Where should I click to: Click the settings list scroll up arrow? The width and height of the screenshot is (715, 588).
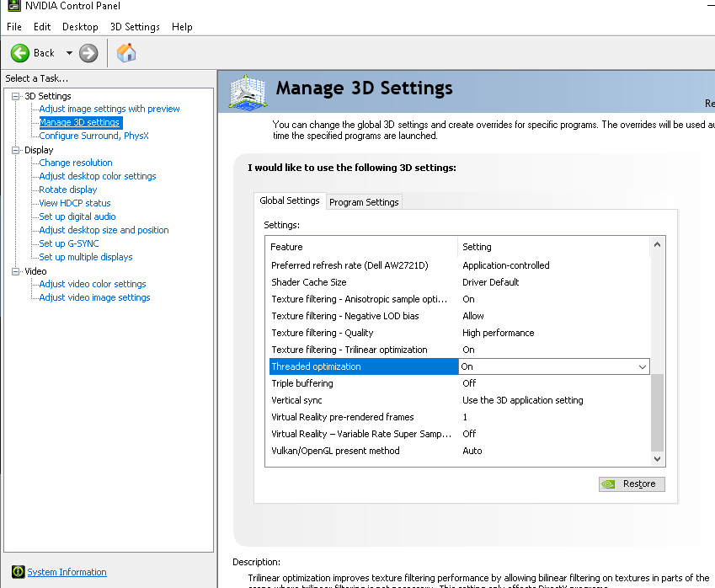point(657,244)
